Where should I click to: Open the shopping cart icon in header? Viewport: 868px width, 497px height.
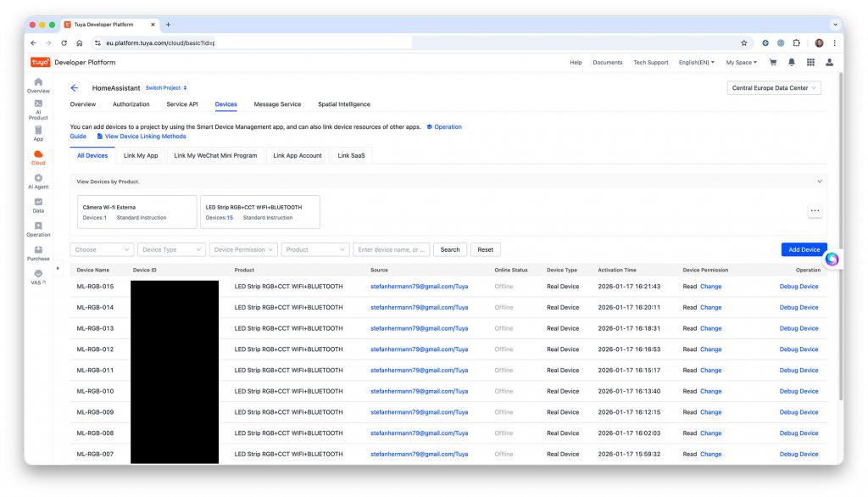(x=772, y=62)
